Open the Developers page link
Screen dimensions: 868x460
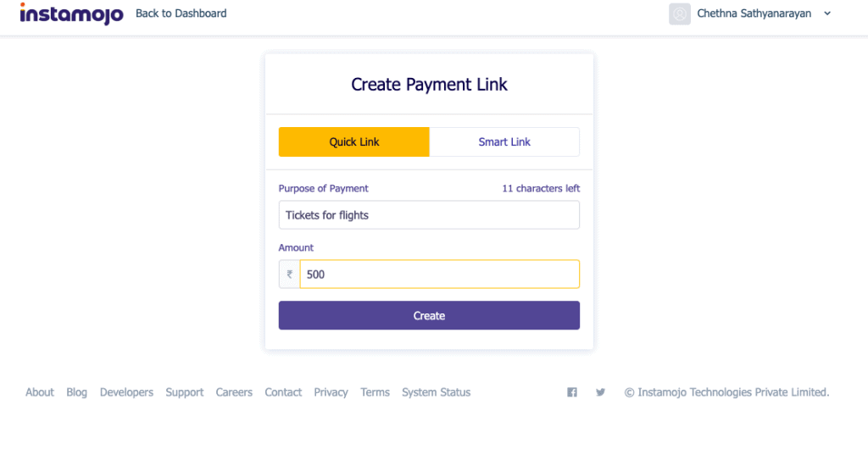click(x=126, y=392)
